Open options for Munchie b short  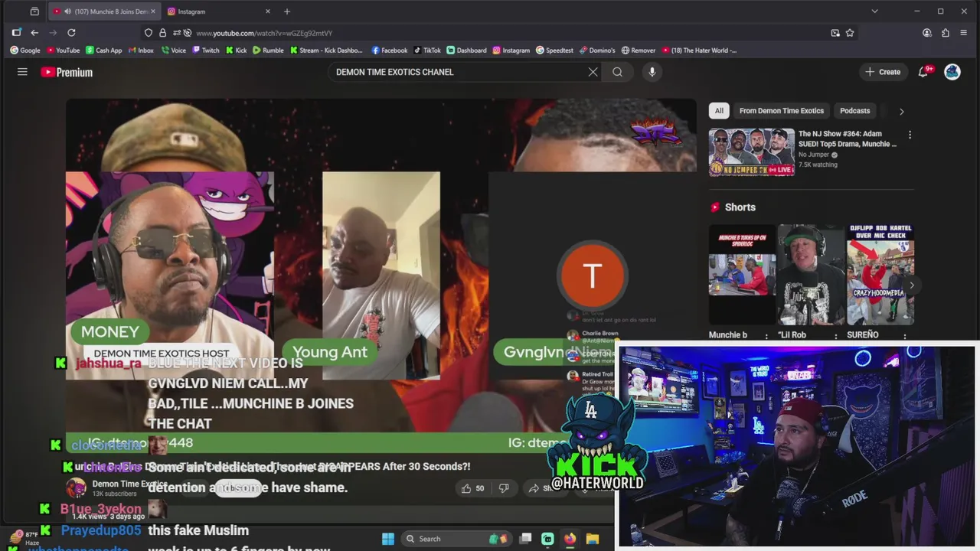tap(766, 336)
